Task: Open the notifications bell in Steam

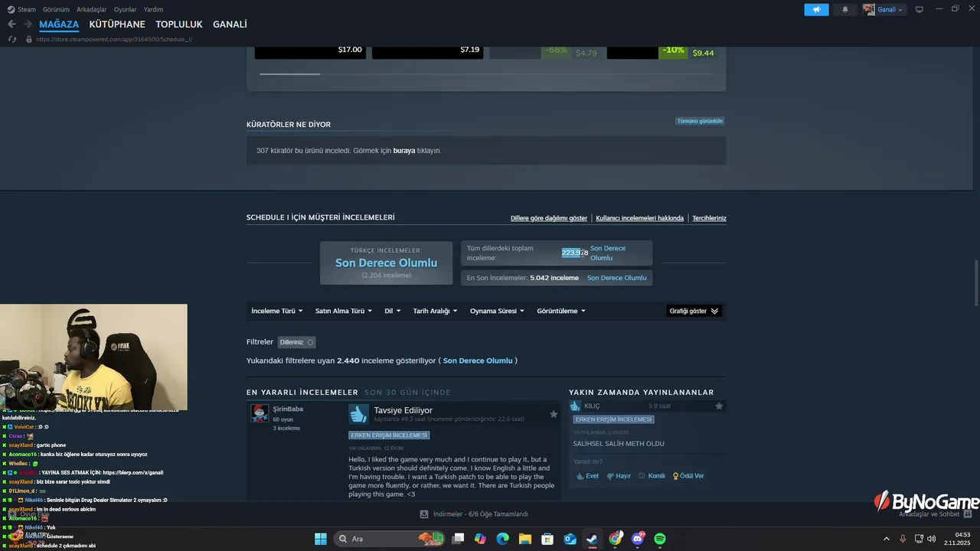Action: tap(845, 9)
